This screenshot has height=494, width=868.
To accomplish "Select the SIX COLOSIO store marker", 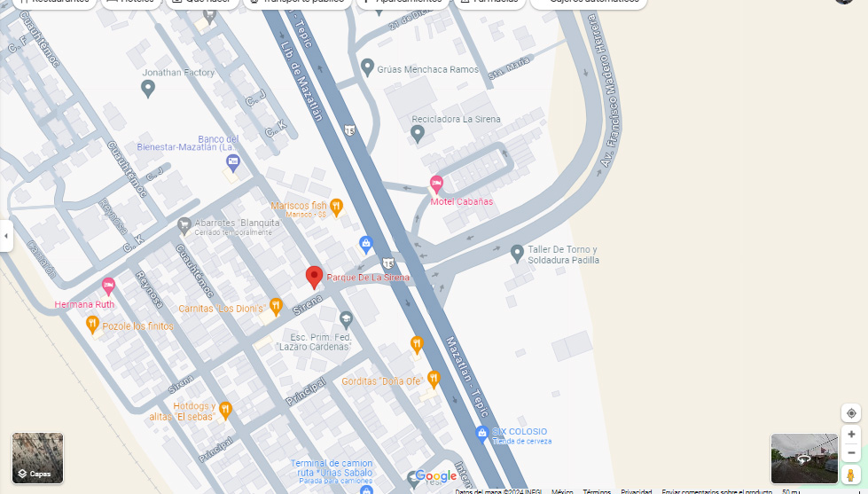I will pos(481,434).
